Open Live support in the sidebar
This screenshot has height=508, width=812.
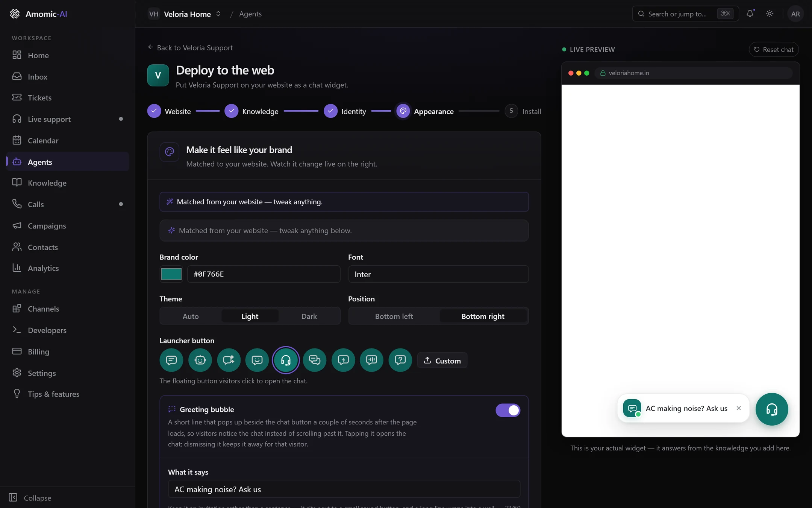(x=68, y=119)
